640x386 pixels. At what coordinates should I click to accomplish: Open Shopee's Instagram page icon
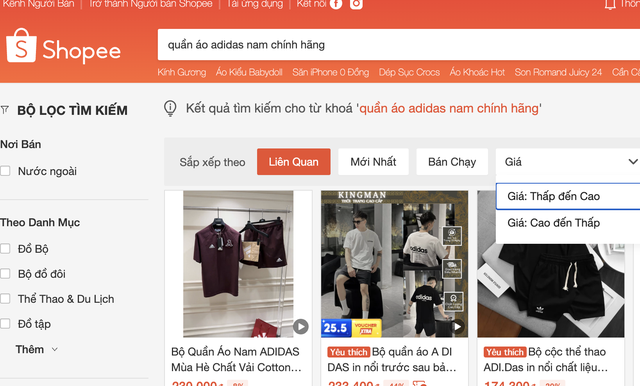point(356,4)
